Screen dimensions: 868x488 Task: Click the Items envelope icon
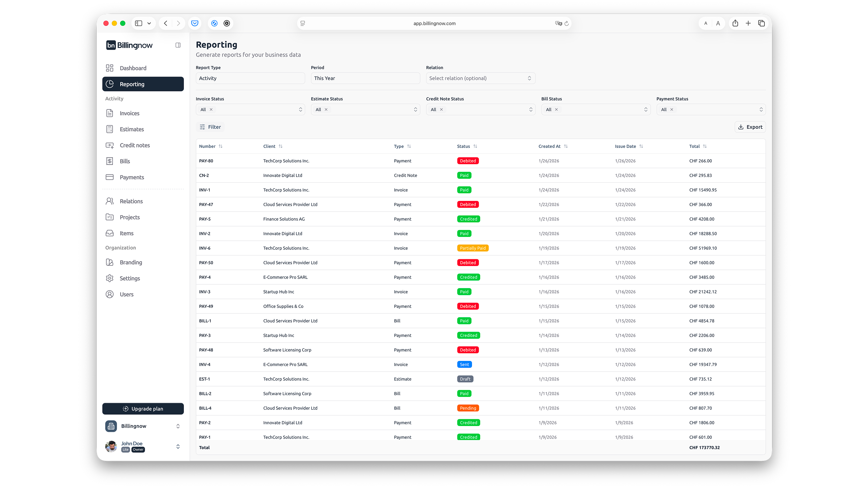tap(110, 233)
